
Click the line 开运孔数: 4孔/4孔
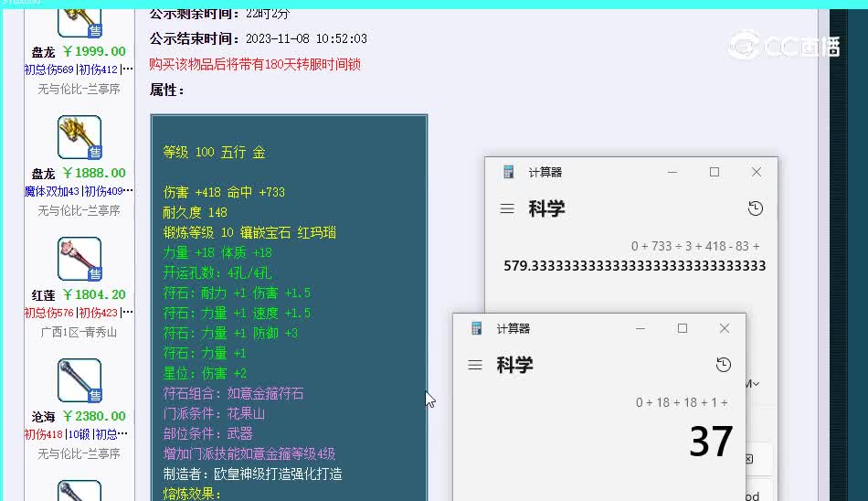click(x=217, y=272)
